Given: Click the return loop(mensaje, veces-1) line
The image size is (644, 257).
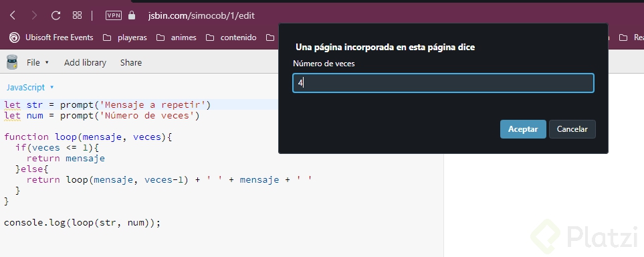Looking at the screenshot, I should (x=169, y=179).
